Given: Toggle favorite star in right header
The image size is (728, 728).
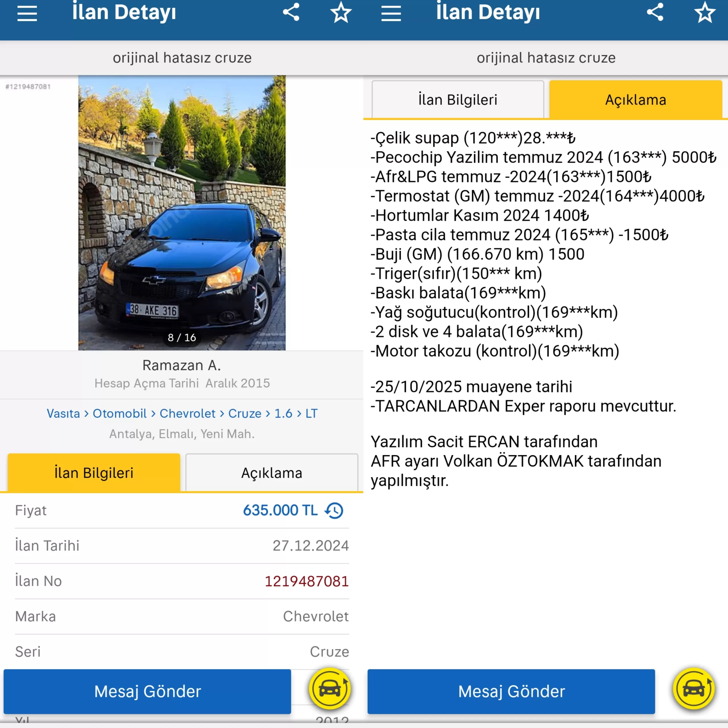Looking at the screenshot, I should click(x=705, y=13).
